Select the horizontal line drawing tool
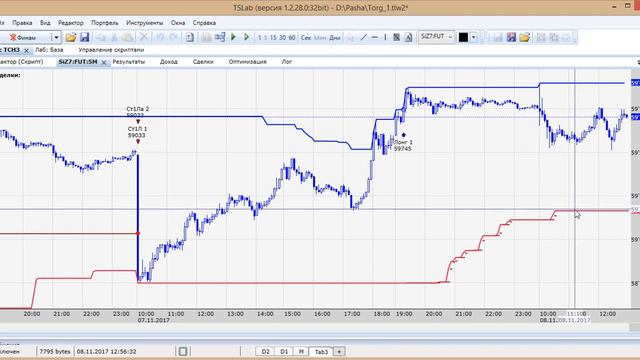 pyautogui.click(x=375, y=38)
